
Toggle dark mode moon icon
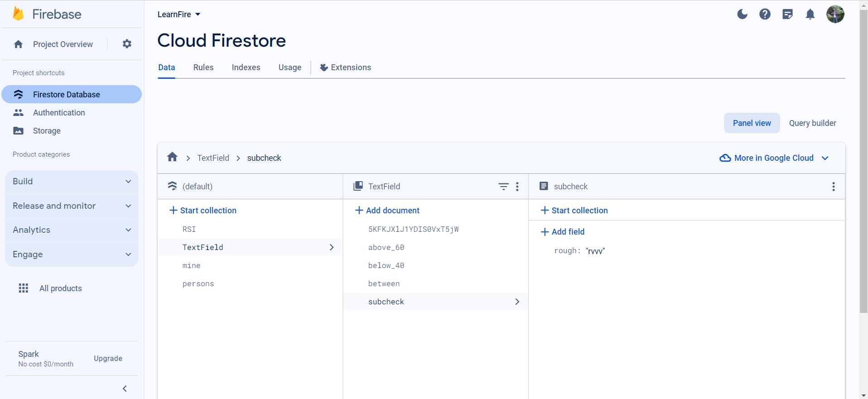(x=742, y=14)
